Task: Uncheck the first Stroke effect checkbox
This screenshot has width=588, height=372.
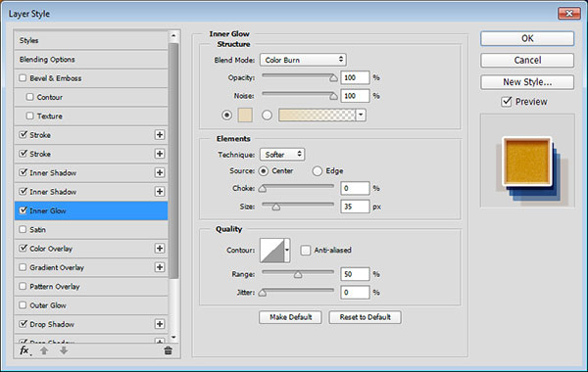Action: pos(23,134)
